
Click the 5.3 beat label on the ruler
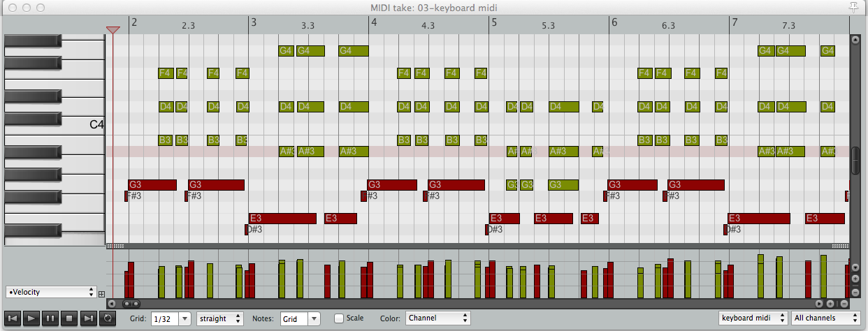(549, 26)
